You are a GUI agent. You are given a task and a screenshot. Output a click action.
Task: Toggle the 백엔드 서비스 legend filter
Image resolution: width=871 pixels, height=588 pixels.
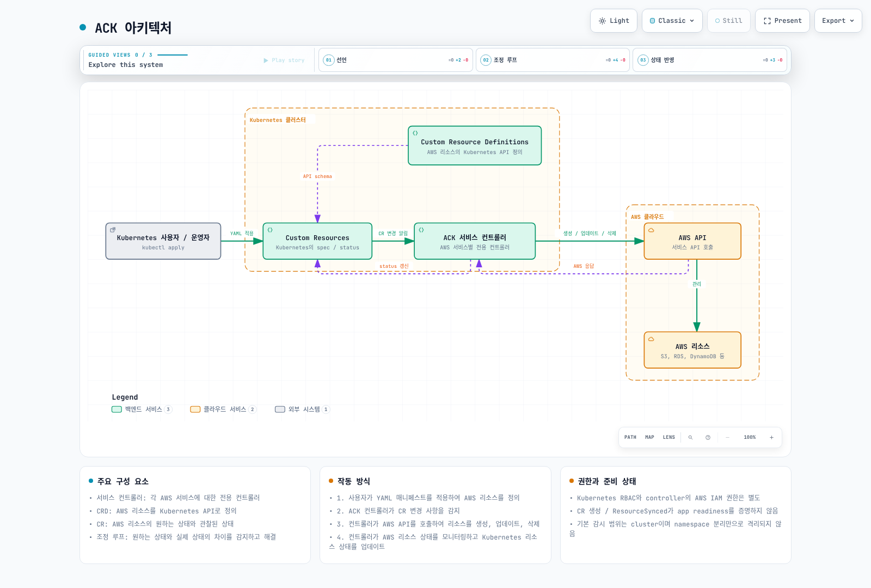[x=142, y=409]
